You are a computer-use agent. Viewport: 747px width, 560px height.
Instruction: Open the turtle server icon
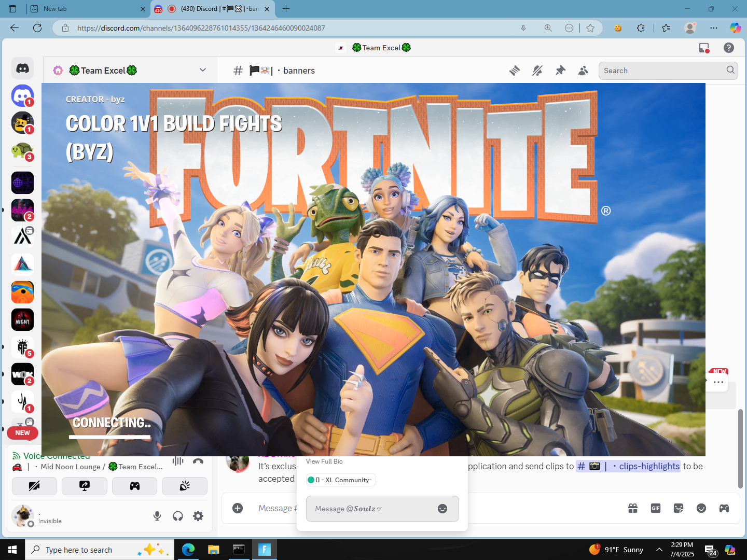click(x=22, y=151)
